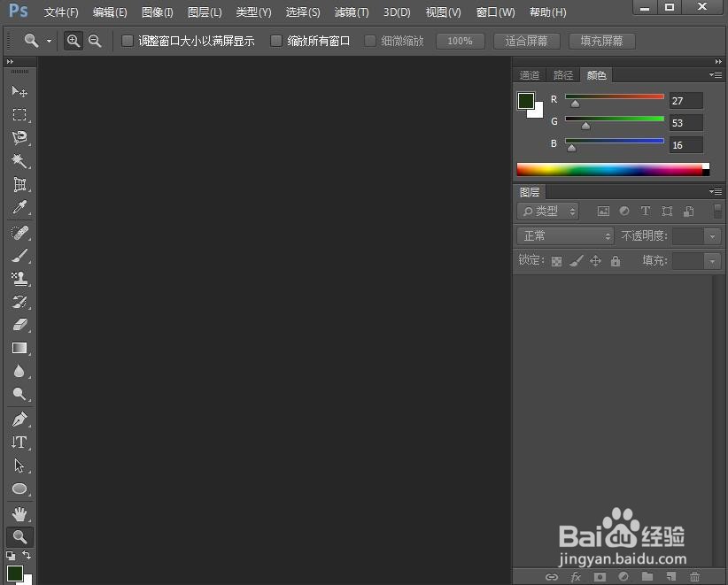Click the create new layer icon
The image size is (728, 585).
[671, 576]
